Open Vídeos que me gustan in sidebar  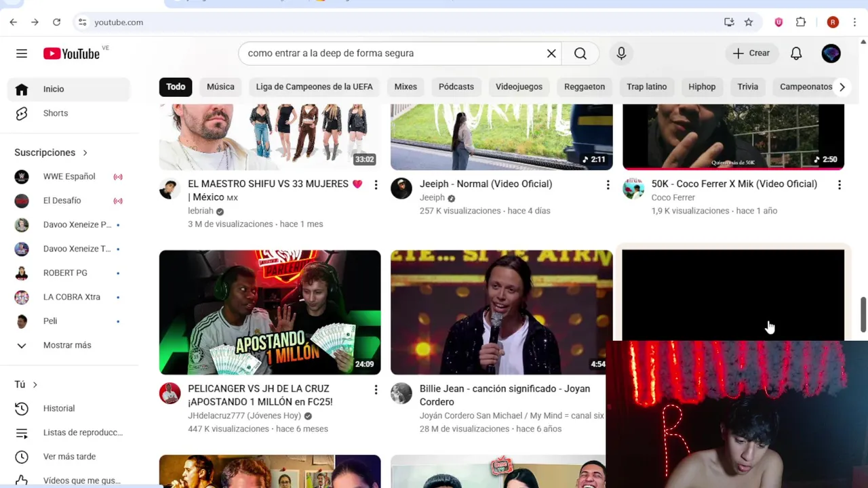[69, 481]
